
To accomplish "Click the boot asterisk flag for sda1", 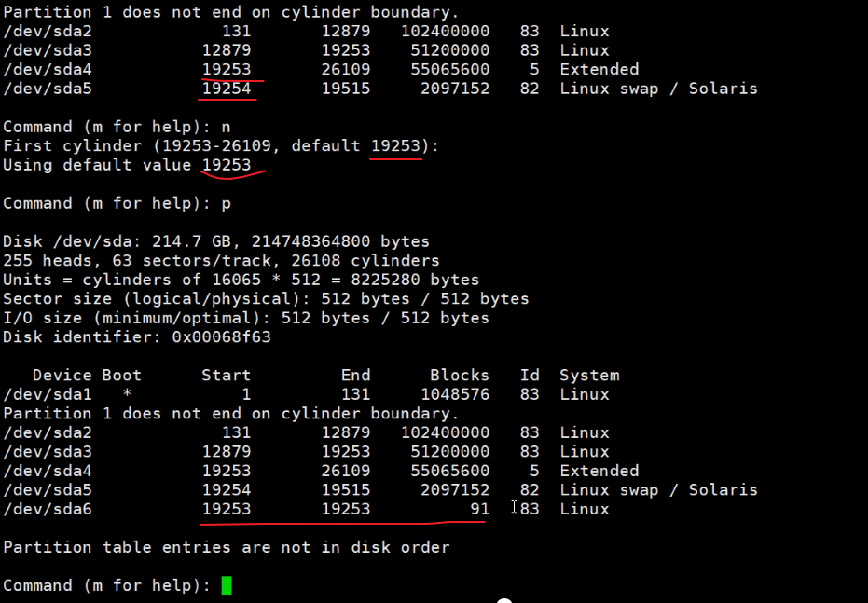I will pyautogui.click(x=127, y=394).
